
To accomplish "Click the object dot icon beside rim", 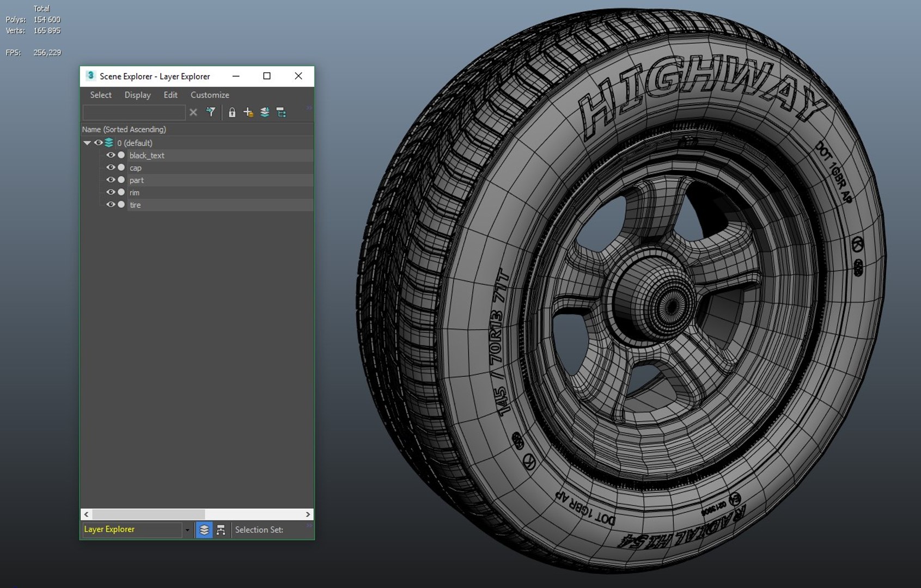I will 121,192.
